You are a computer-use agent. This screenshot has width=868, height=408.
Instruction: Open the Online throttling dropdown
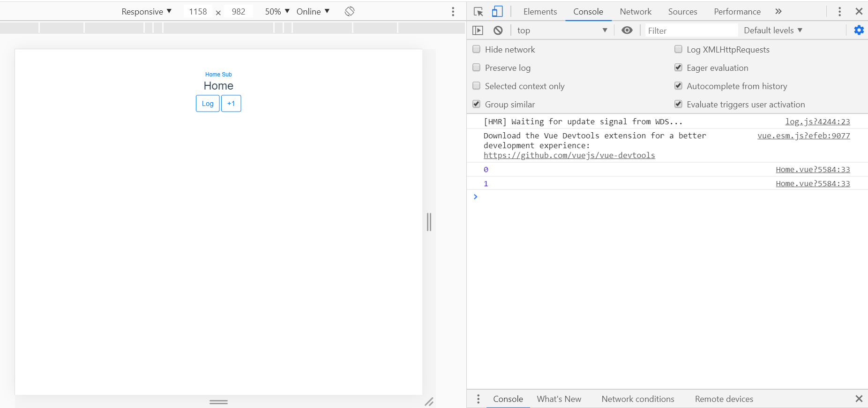click(x=313, y=12)
